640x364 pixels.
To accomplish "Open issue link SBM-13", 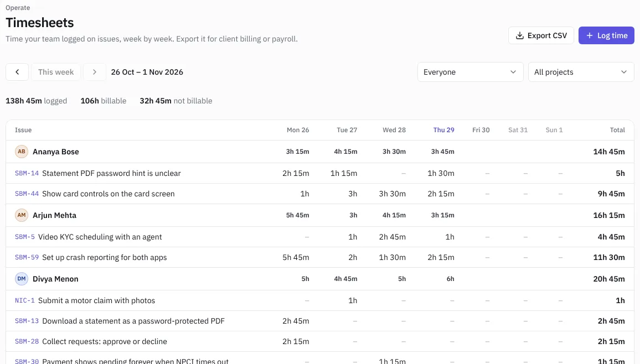I will click(27, 321).
